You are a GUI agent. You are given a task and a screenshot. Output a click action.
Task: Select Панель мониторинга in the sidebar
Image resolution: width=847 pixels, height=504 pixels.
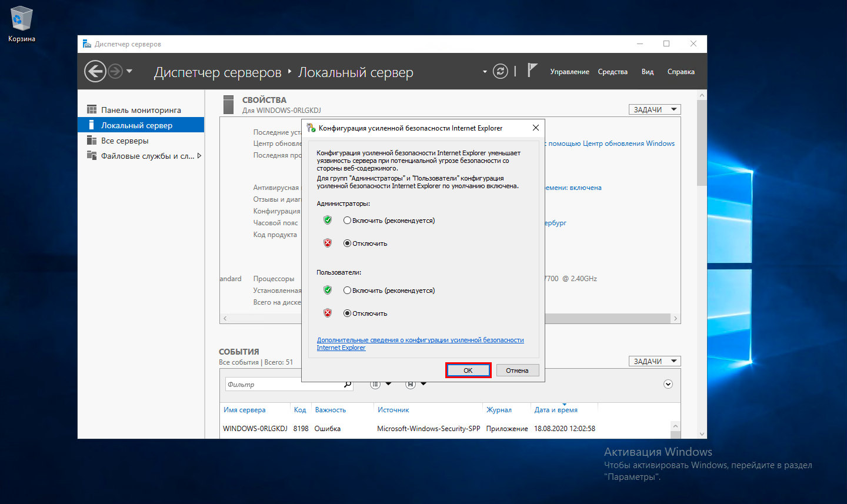(x=141, y=110)
